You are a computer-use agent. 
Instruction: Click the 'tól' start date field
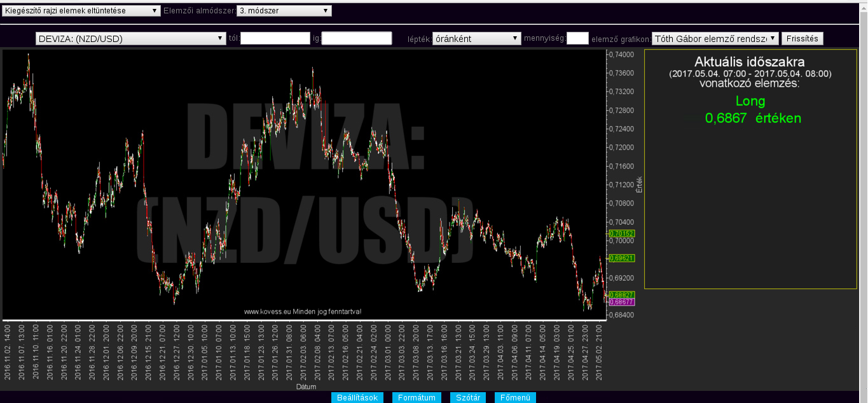(x=275, y=39)
